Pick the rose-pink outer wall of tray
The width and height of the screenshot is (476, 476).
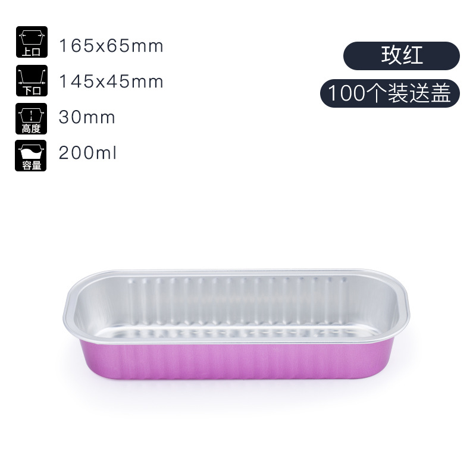click(234, 361)
